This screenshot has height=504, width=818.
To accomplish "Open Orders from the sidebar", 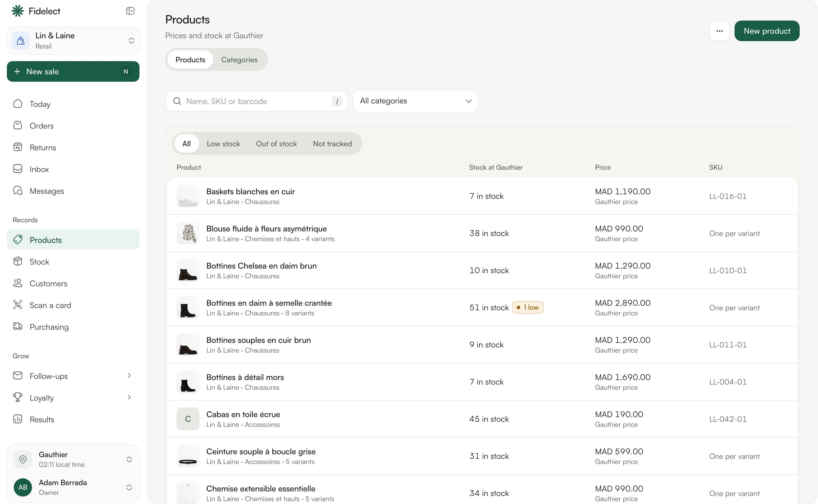I will (73, 126).
